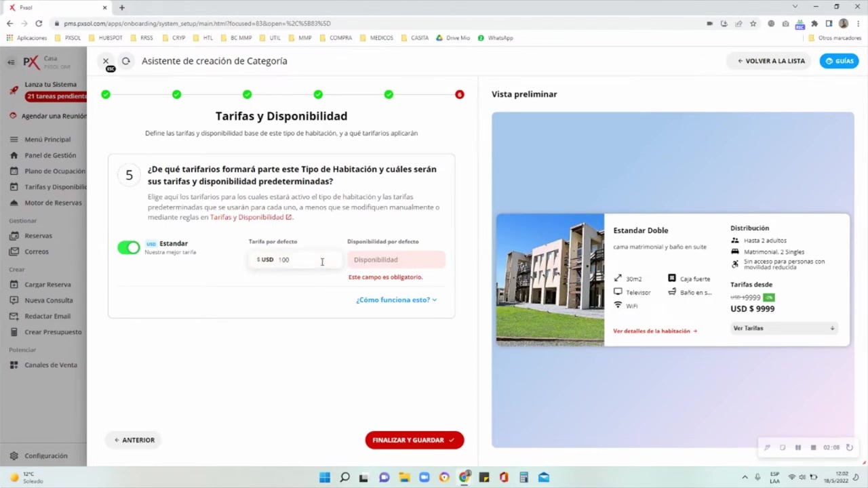The height and width of the screenshot is (488, 868).
Task: Open Plano de Ocupación in the sidebar
Action: 54,171
